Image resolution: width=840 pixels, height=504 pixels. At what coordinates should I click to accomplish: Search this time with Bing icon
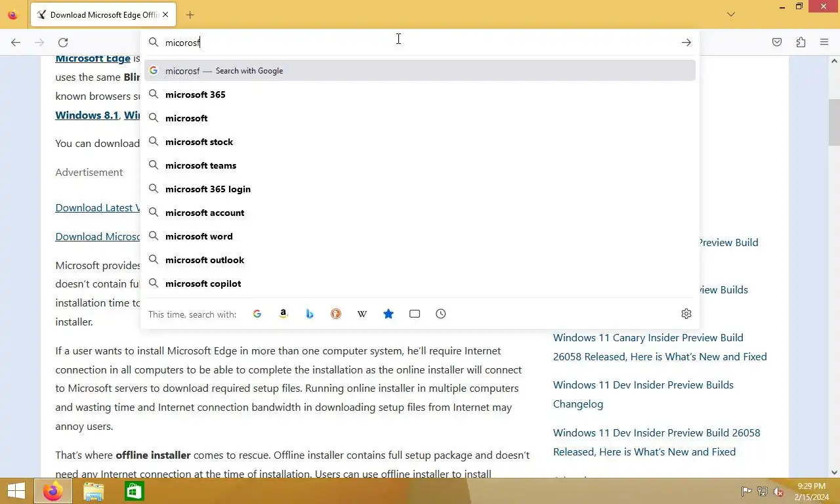coord(310,314)
